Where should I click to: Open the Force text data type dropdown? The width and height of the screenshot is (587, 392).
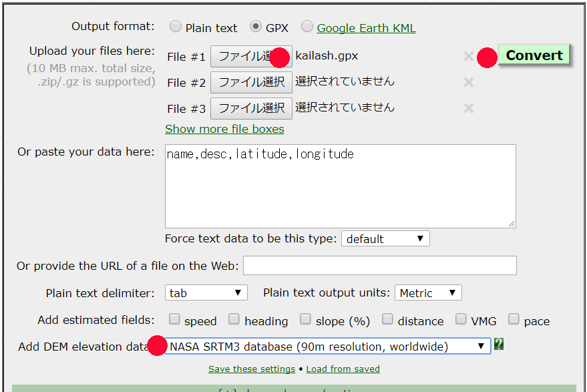(x=385, y=239)
